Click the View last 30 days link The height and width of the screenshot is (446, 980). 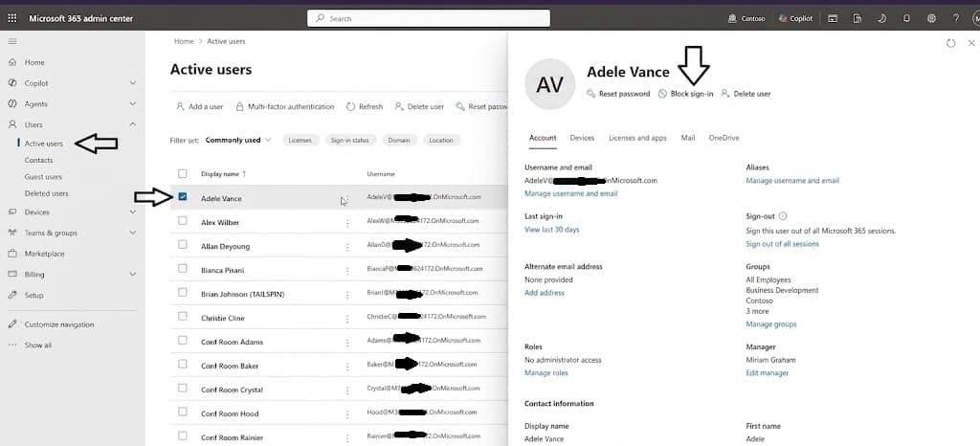pos(552,230)
